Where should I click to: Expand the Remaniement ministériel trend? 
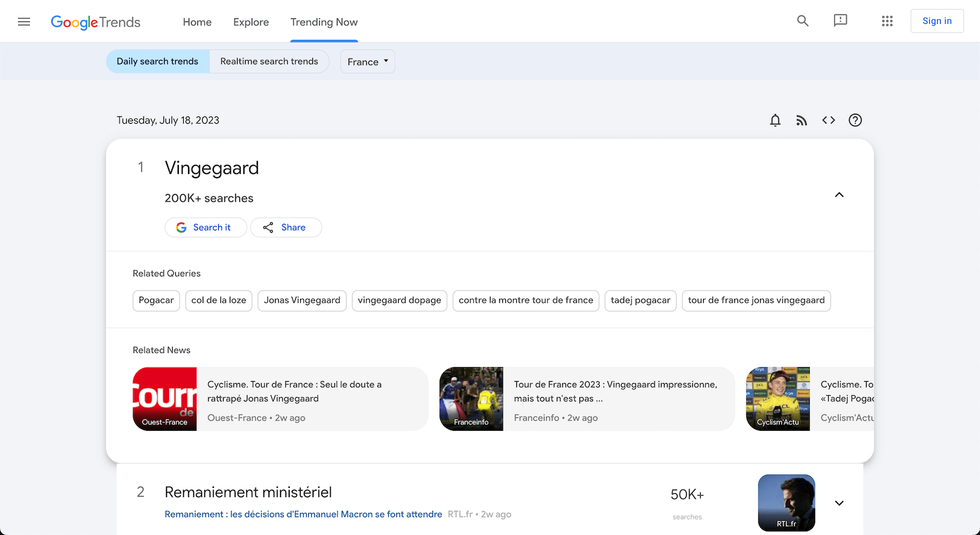click(x=839, y=503)
